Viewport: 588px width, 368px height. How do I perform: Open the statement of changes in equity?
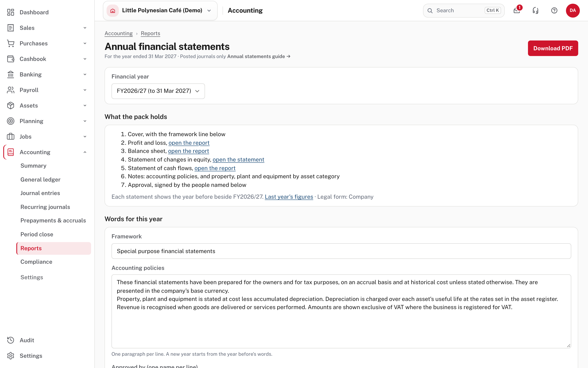pyautogui.click(x=238, y=159)
